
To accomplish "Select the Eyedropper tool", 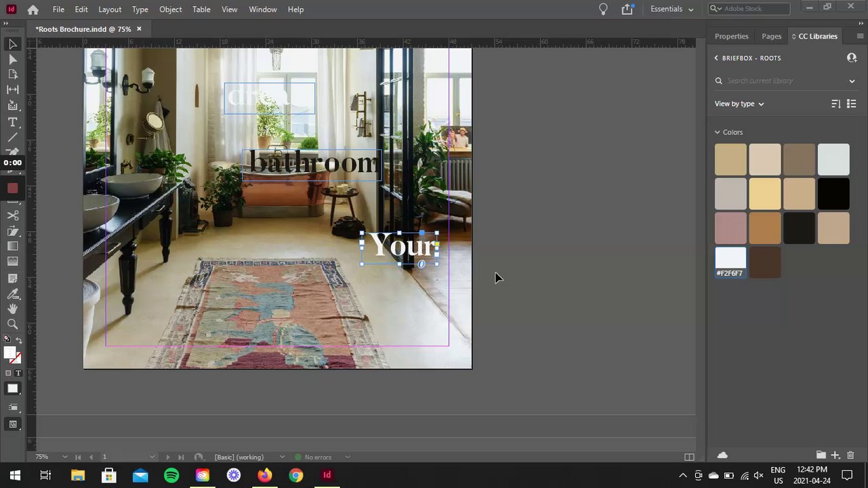I will [x=12, y=294].
